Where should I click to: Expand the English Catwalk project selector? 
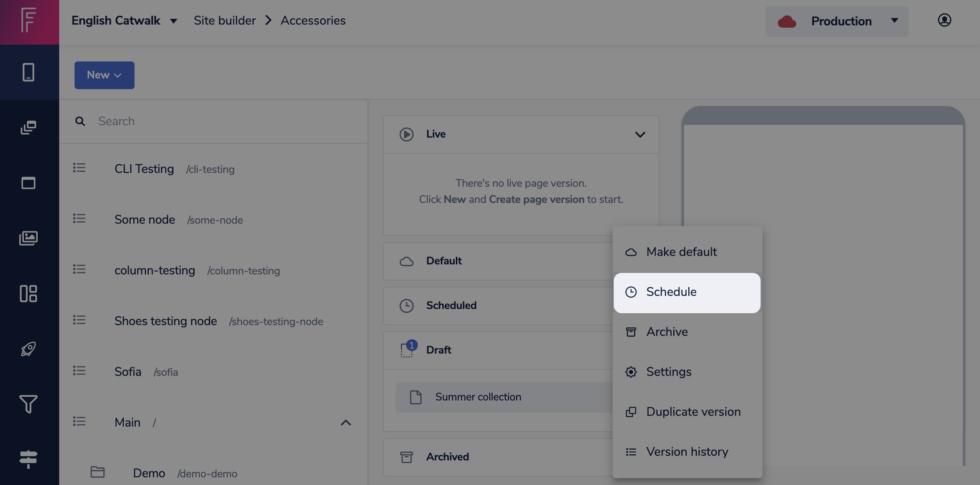[x=124, y=21]
